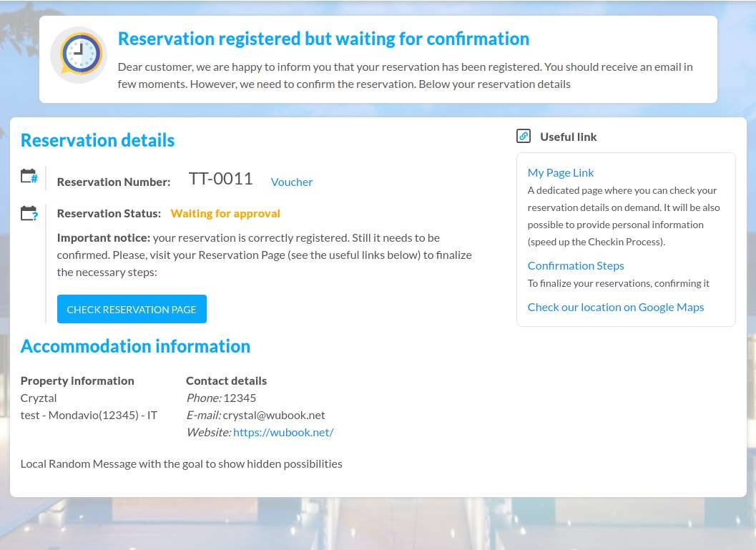Click the Waiting for approval status text
The image size is (756, 550).
pos(225,213)
